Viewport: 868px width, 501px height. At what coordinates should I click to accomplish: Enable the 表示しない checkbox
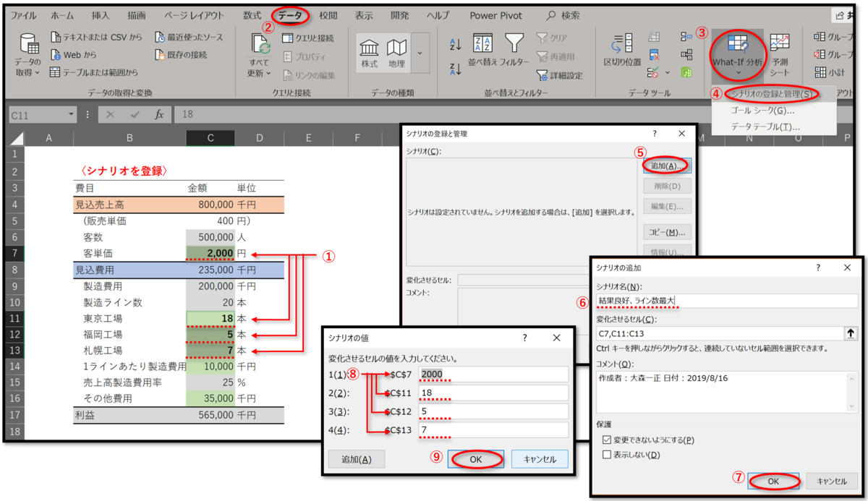click(x=606, y=455)
